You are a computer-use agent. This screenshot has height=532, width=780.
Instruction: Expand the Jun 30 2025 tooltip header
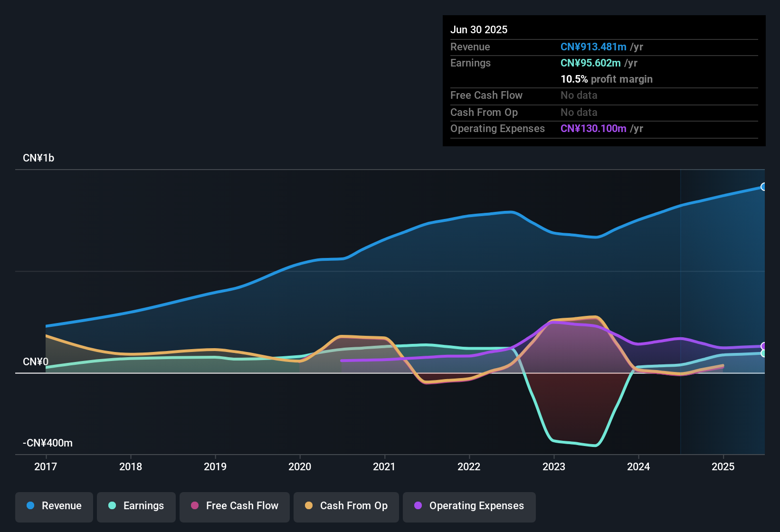click(x=479, y=29)
